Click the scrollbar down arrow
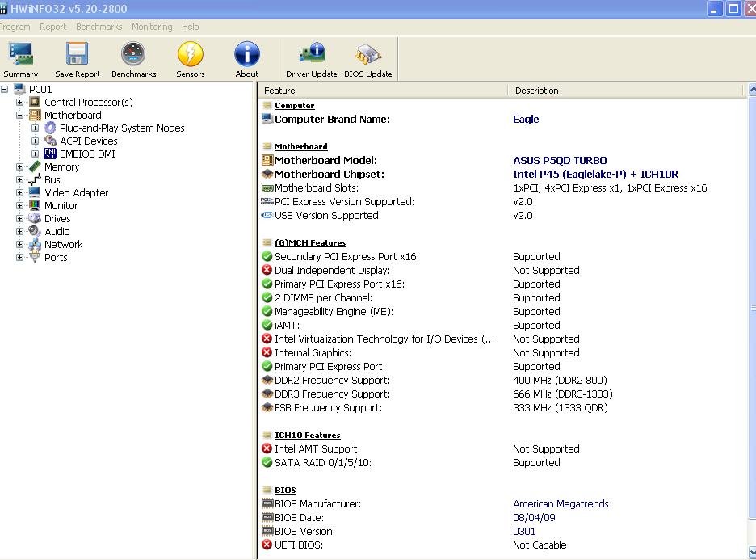Viewport: 756px width, 560px height. coord(752,552)
